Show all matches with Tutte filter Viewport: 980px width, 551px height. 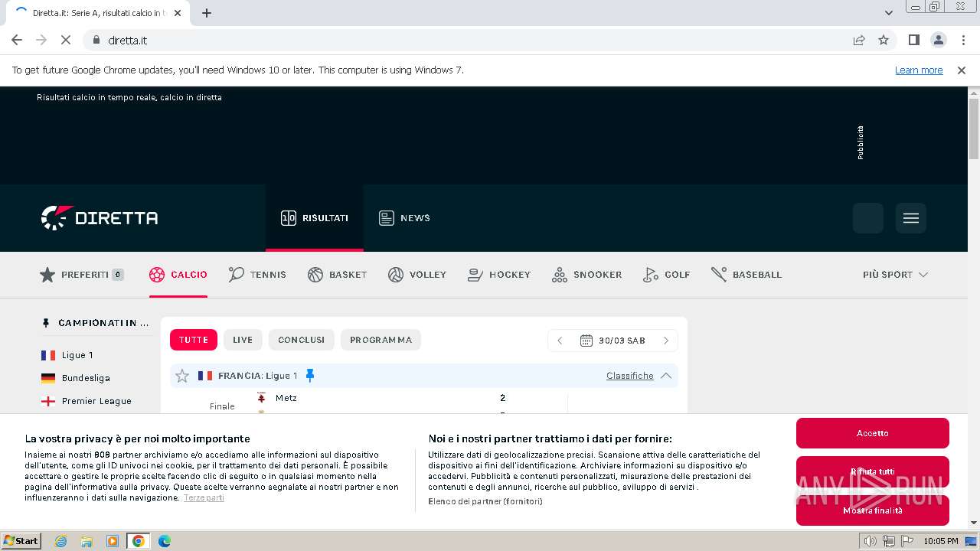(x=194, y=340)
